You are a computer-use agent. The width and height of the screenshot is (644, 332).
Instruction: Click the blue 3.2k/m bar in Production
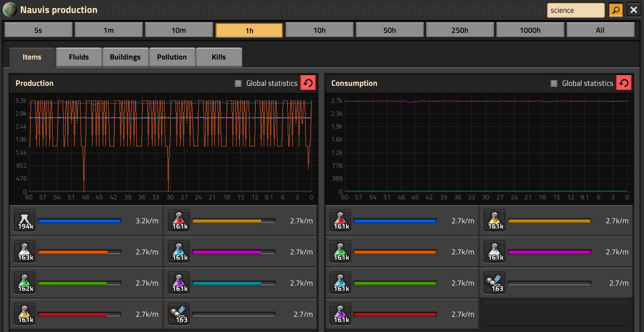[80, 221]
